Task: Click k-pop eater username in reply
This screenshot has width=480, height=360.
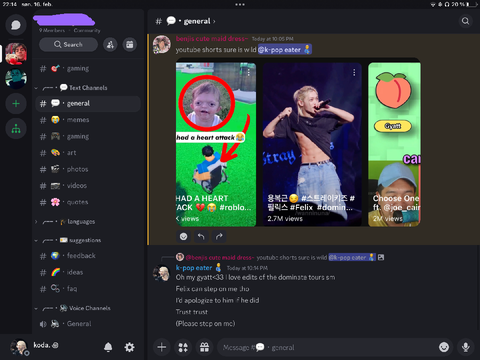Action: pyautogui.click(x=194, y=268)
